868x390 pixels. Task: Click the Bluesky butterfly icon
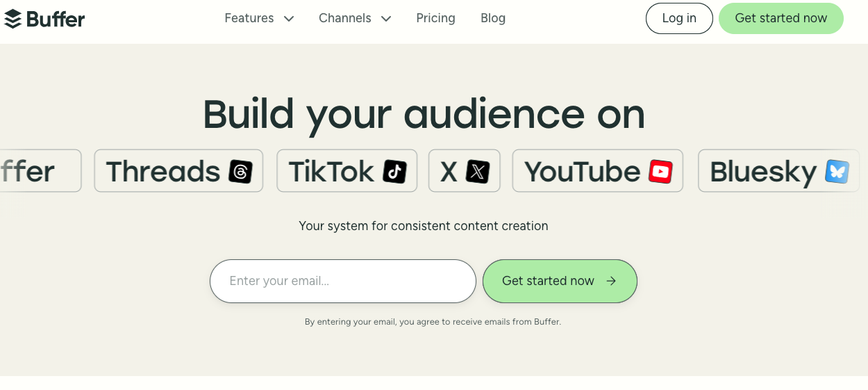click(837, 171)
